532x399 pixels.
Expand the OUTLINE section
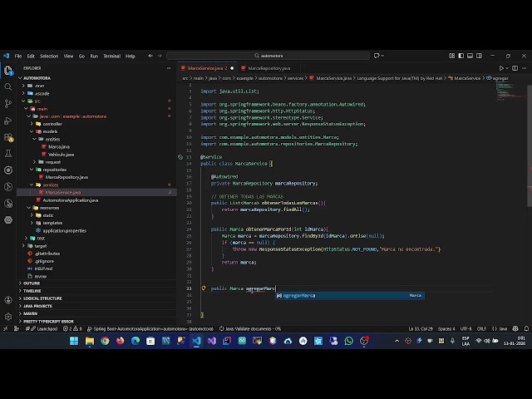coord(32,283)
